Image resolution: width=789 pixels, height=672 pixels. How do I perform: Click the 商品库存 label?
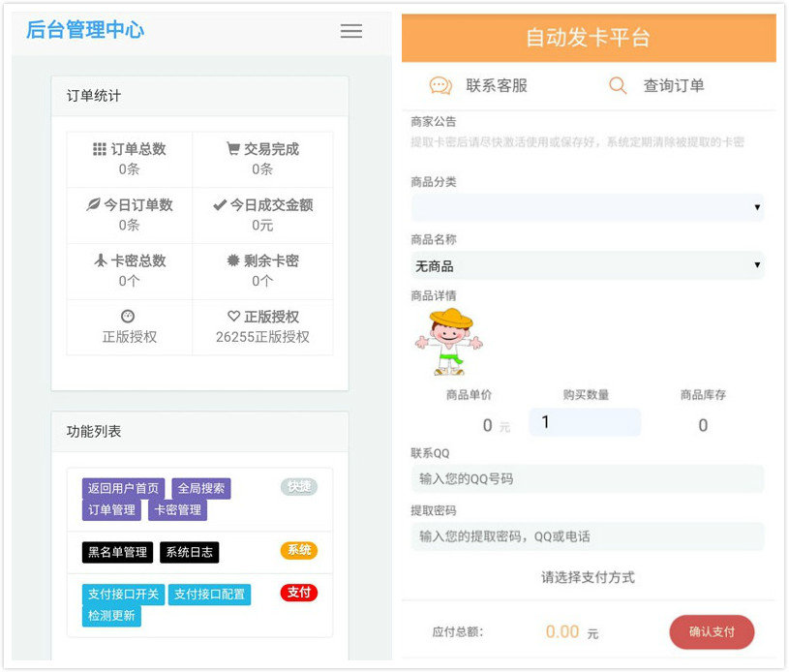(x=703, y=395)
